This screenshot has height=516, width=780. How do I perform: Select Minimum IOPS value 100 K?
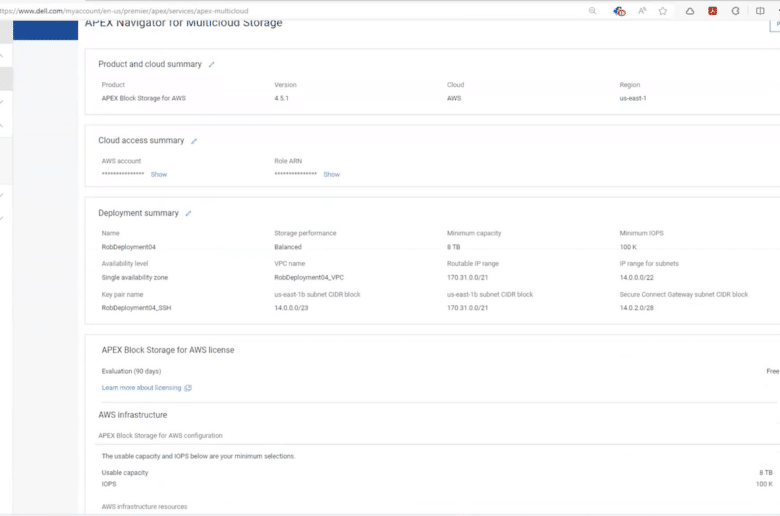point(628,247)
